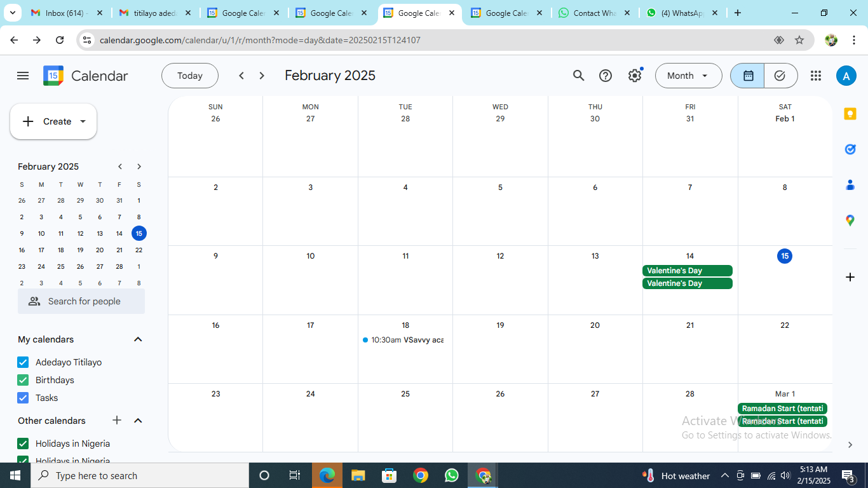Go to next month in mini calendar
The image size is (868, 488).
pos(139,166)
